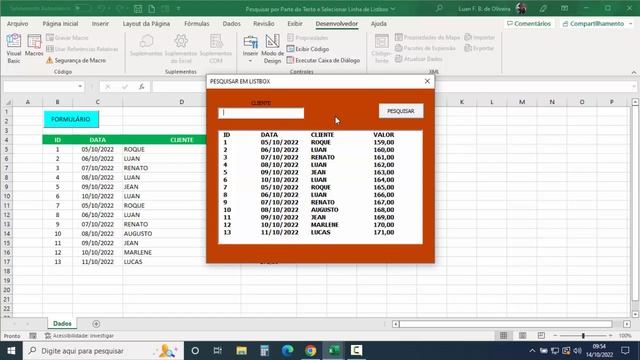
Task: Click the Comentários button
Action: coord(529,24)
